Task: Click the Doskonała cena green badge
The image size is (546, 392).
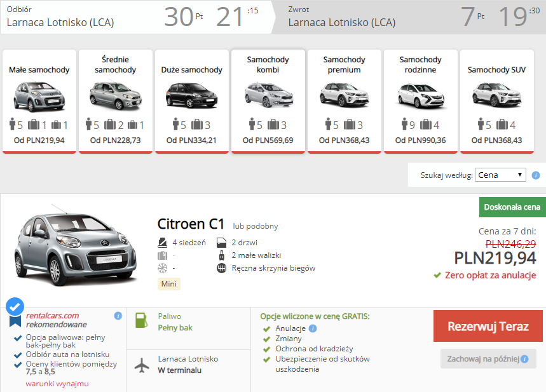Action: click(512, 207)
